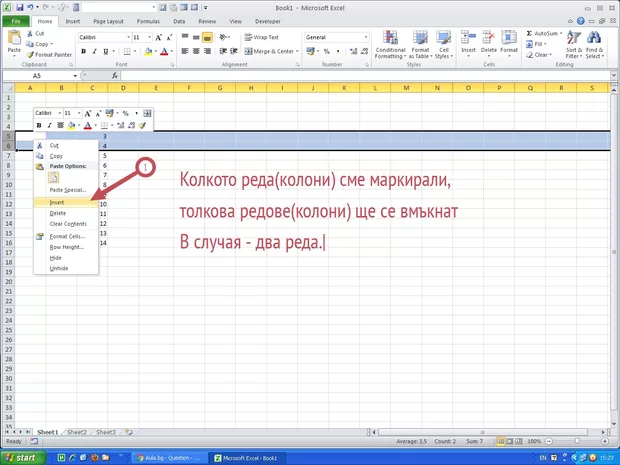The height and width of the screenshot is (465, 620).
Task: Expand the ribbon Fill Color dropdown arrow
Action: (x=155, y=51)
